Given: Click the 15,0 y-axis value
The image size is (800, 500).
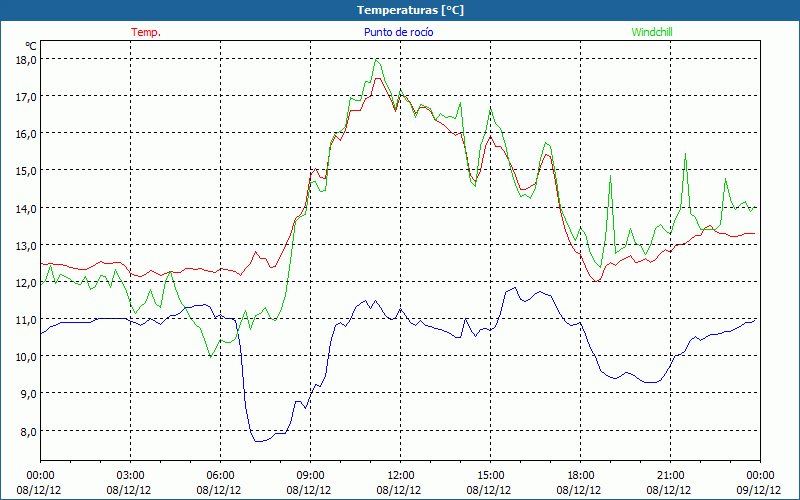Looking at the screenshot, I should (x=26, y=171).
